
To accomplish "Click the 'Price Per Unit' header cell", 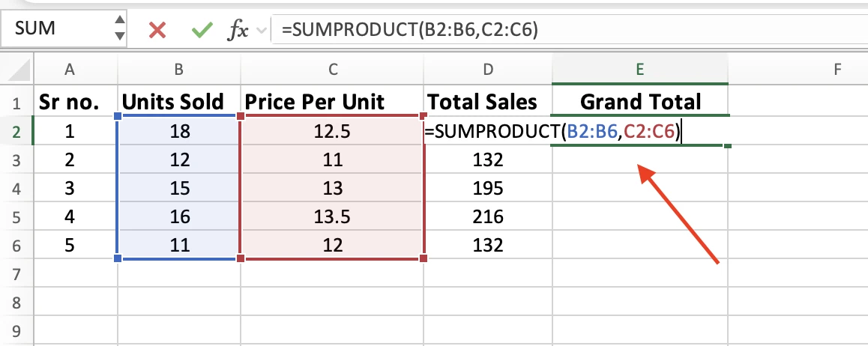I will (x=332, y=103).
